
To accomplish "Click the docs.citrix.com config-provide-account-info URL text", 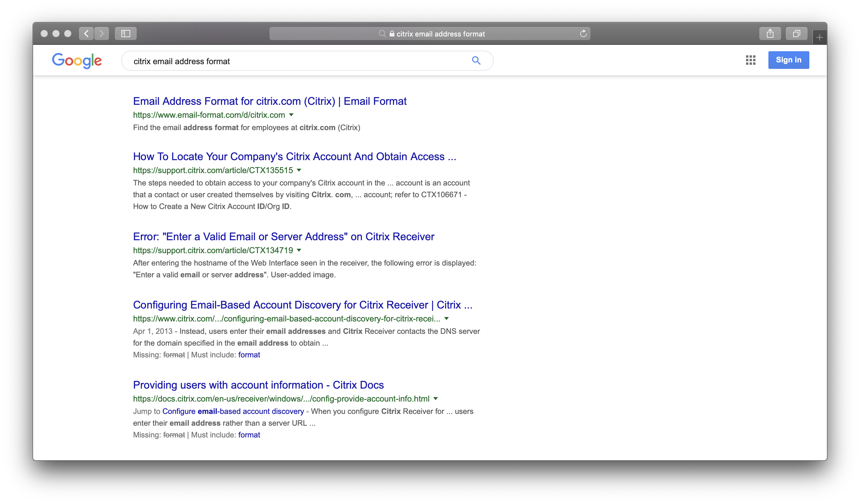I will coord(281,399).
